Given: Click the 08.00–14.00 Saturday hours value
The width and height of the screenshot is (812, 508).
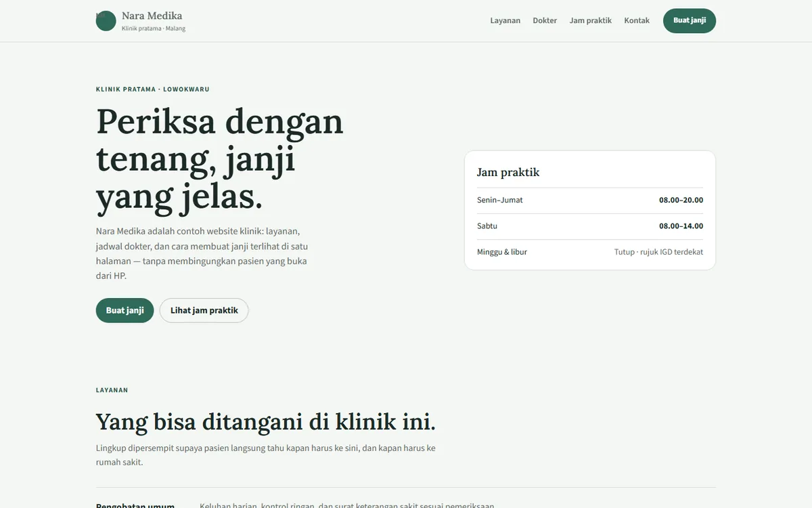Looking at the screenshot, I should pos(681,226).
